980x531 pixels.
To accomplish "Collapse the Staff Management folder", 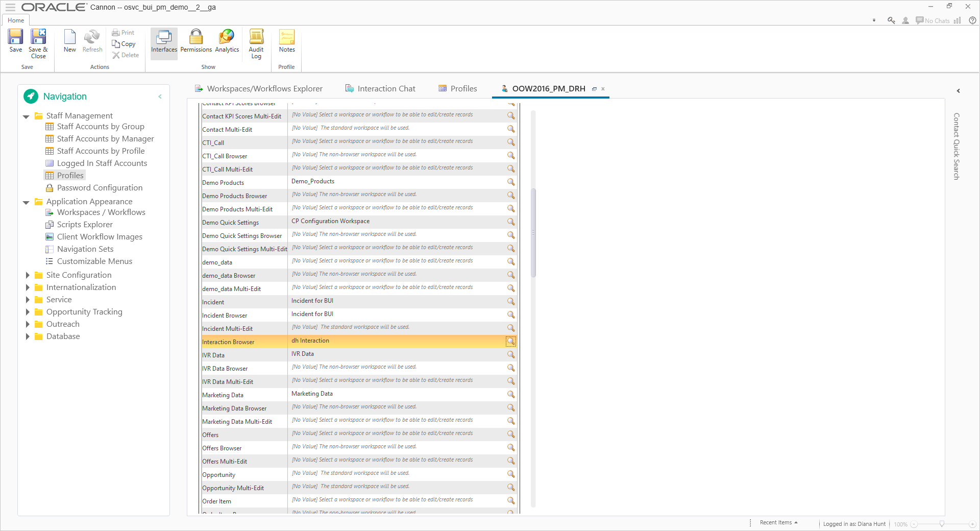I will pos(26,116).
